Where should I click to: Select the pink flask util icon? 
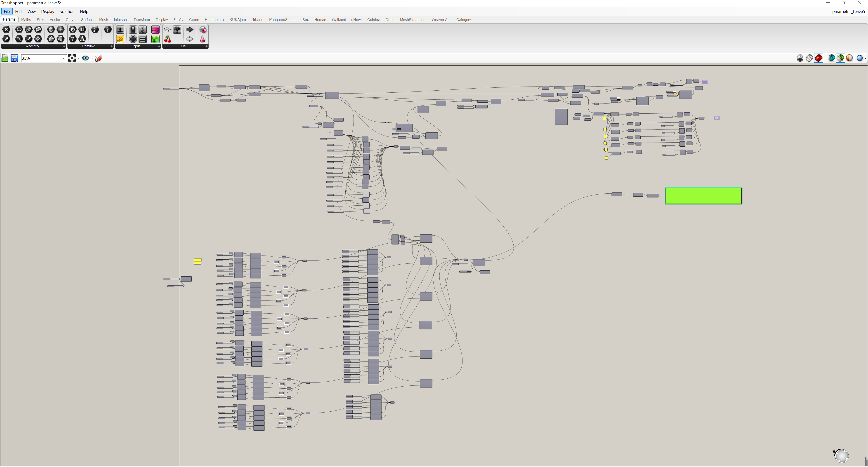(x=203, y=39)
